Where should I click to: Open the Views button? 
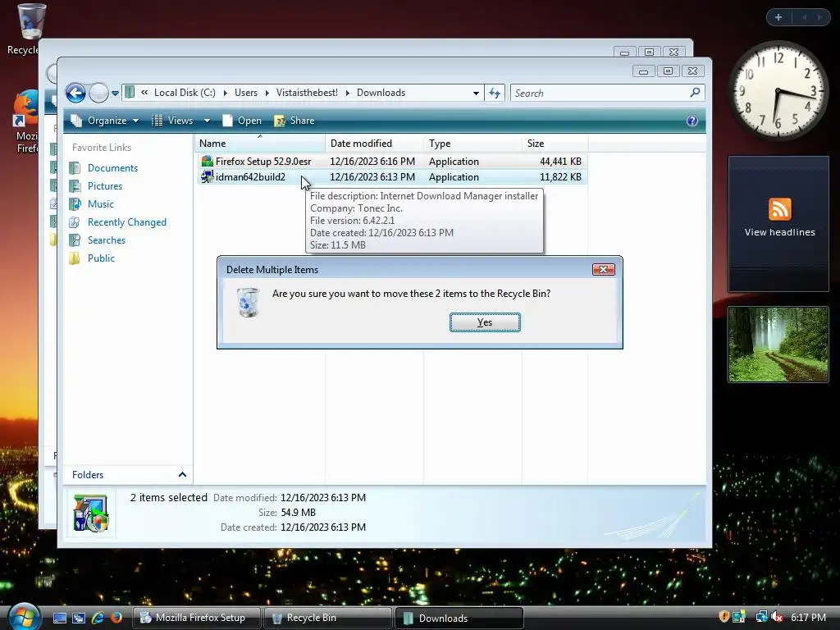click(x=172, y=121)
